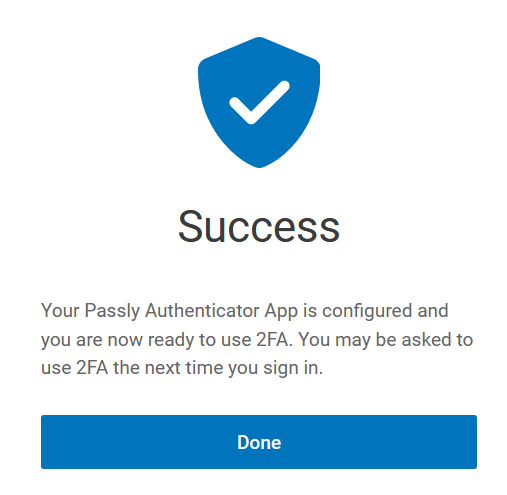Screen dimensions: 507x495
Task: Finish setup via the blue Done bar
Action: click(x=259, y=442)
